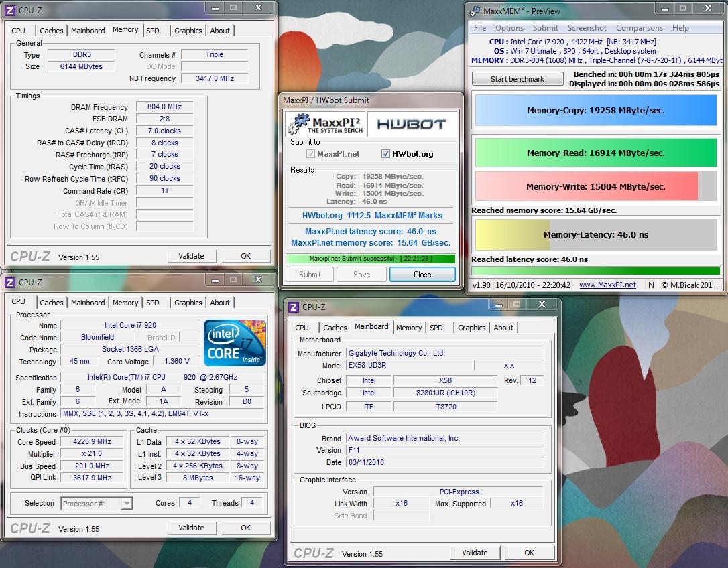
Task: Click the 'x 21.0' multiplier value
Action: (x=91, y=454)
